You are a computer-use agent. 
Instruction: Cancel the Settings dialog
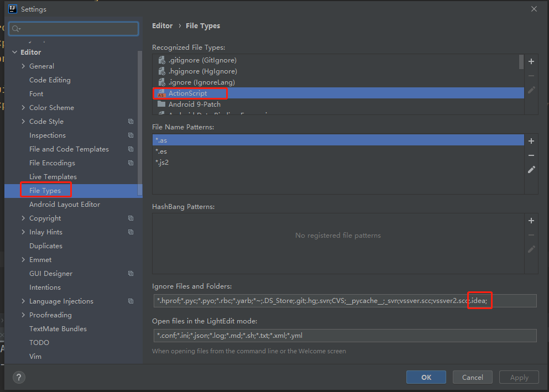click(472, 377)
